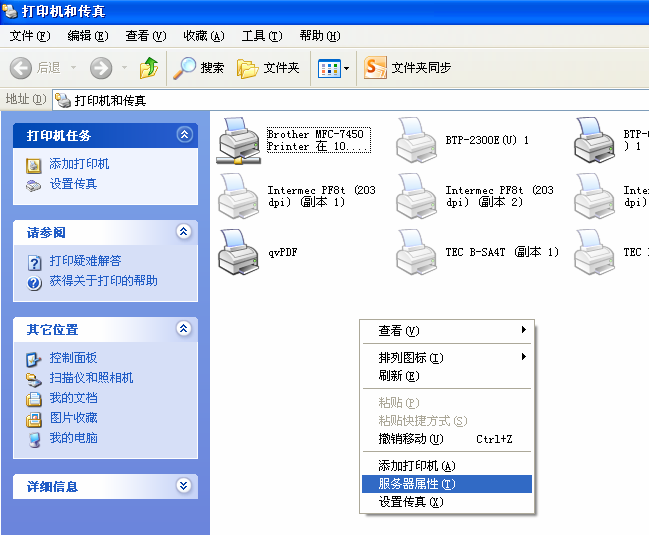Image resolution: width=650 pixels, height=535 pixels.
Task: Click the Forward navigation arrow icon
Action: (101, 68)
